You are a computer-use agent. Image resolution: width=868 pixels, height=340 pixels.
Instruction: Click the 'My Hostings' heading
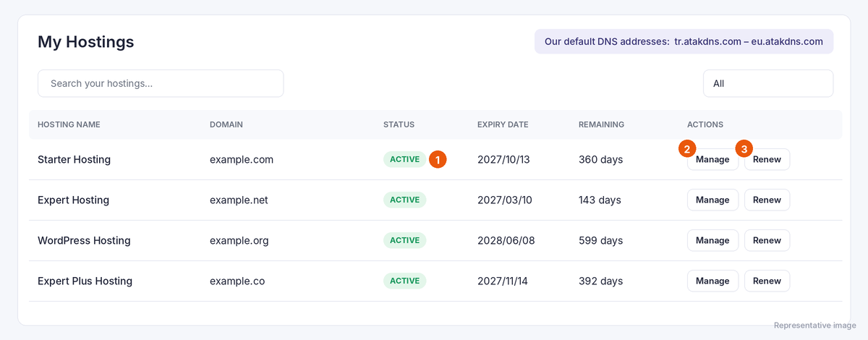86,42
